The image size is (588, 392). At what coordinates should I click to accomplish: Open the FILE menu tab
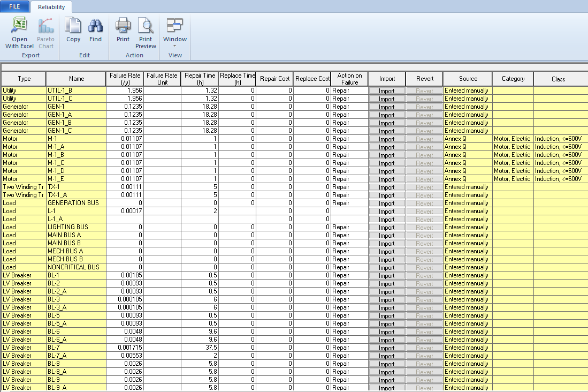point(15,7)
